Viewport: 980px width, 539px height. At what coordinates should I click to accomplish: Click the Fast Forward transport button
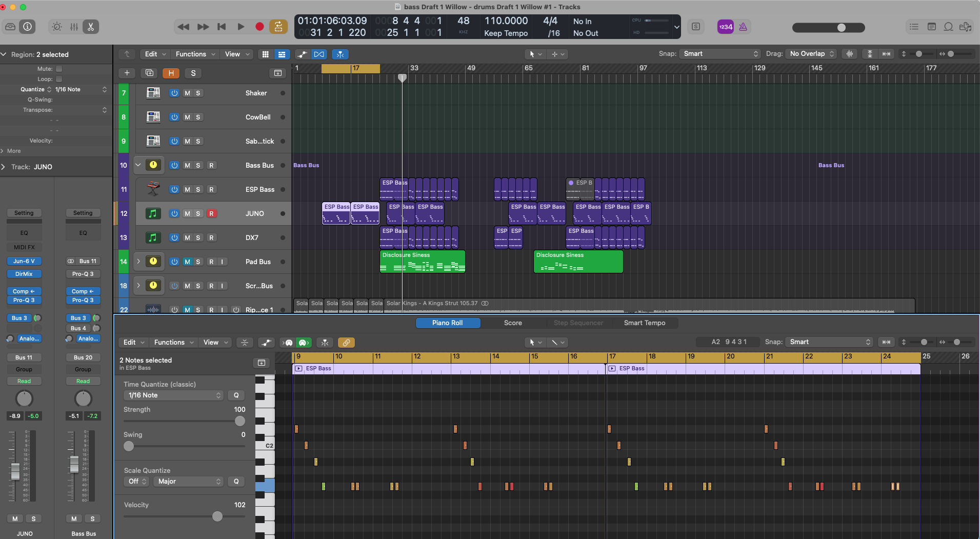(x=203, y=27)
